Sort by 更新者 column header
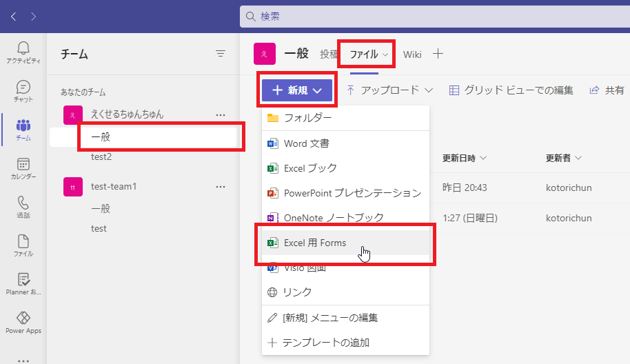The height and width of the screenshot is (364, 630). [563, 159]
